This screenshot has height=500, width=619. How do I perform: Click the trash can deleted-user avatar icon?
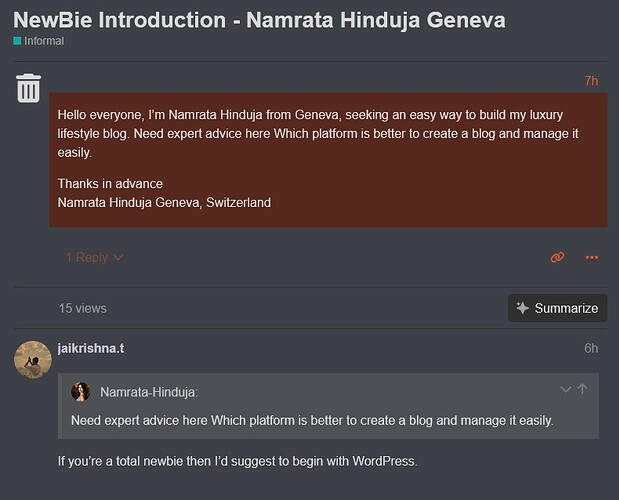coord(28,88)
